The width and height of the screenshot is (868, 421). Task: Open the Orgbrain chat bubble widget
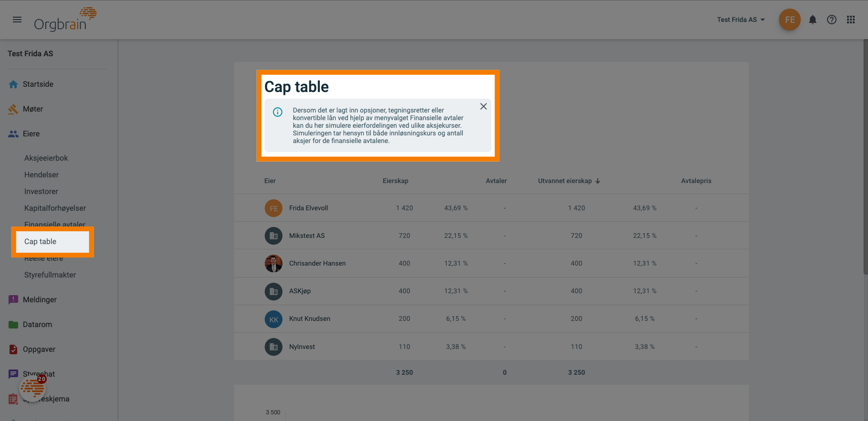click(x=32, y=389)
